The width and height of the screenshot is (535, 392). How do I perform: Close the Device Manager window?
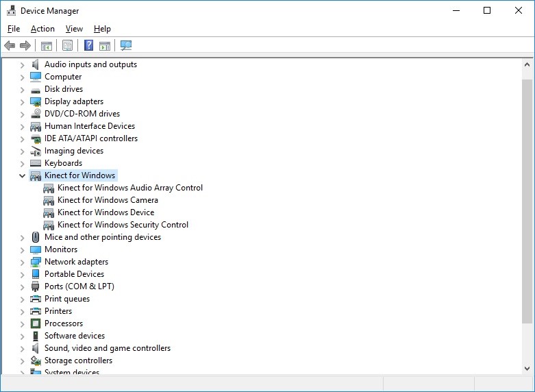[519, 10]
